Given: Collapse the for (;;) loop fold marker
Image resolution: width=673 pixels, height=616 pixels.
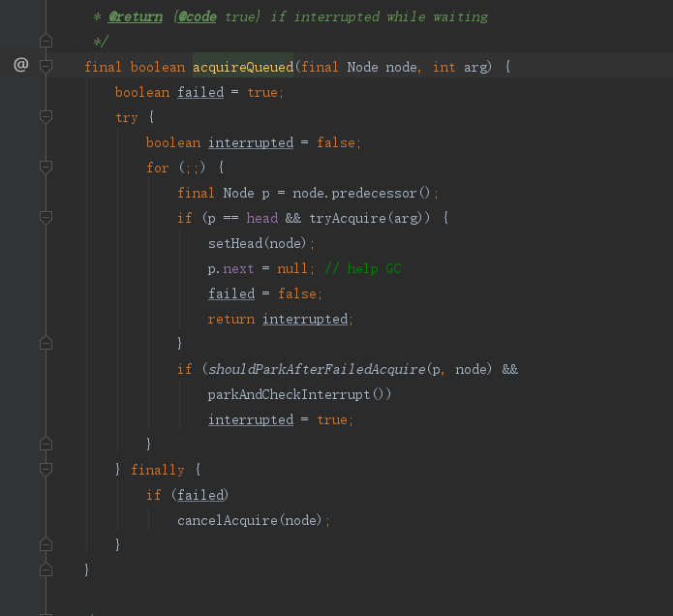Looking at the screenshot, I should tap(46, 167).
